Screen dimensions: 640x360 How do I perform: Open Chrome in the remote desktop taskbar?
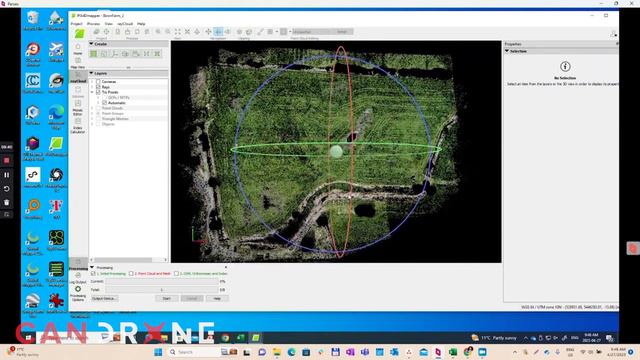tap(225, 338)
